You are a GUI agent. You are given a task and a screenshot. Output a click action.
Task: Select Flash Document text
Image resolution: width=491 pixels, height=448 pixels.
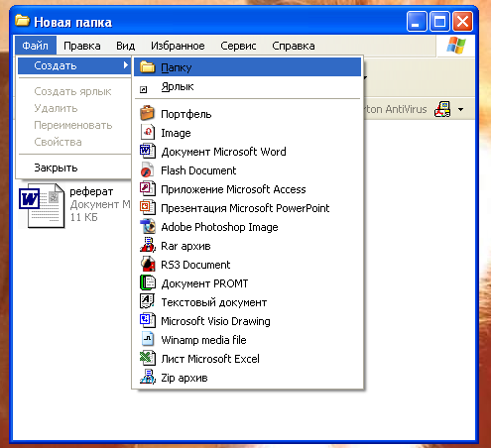click(198, 170)
